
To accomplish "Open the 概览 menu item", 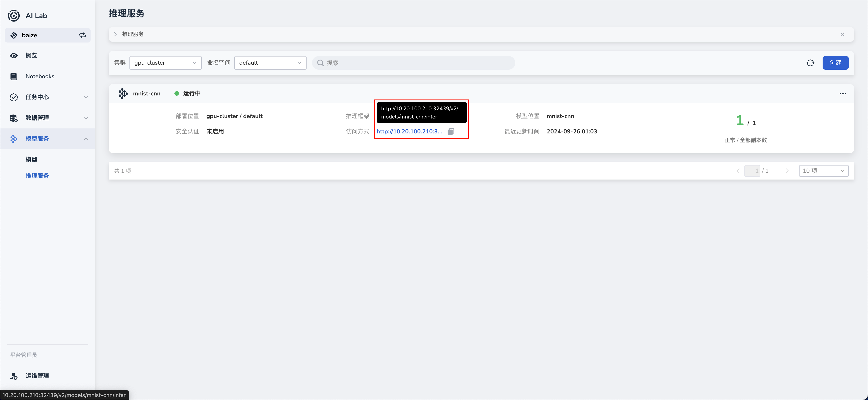I will [x=47, y=56].
